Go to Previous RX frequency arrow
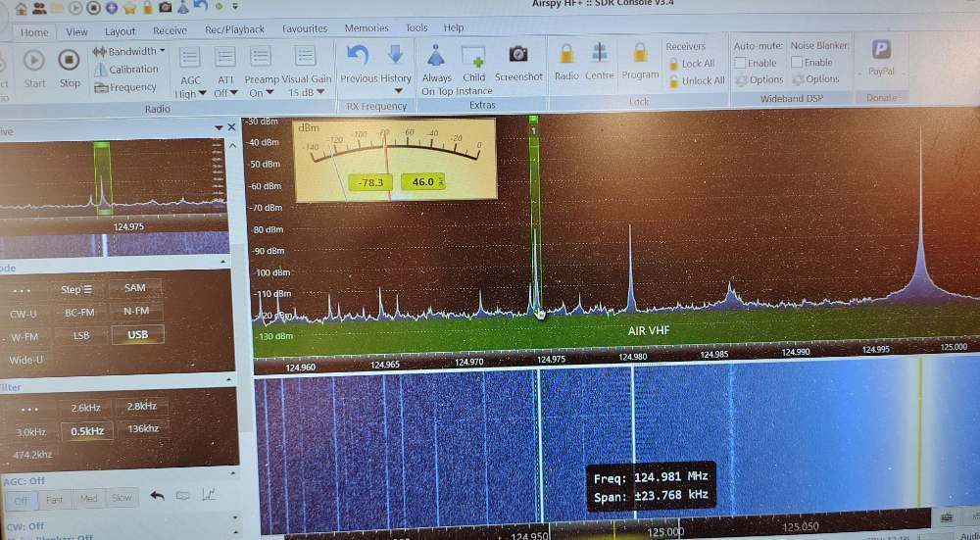The width and height of the screenshot is (980, 540). coord(358,56)
